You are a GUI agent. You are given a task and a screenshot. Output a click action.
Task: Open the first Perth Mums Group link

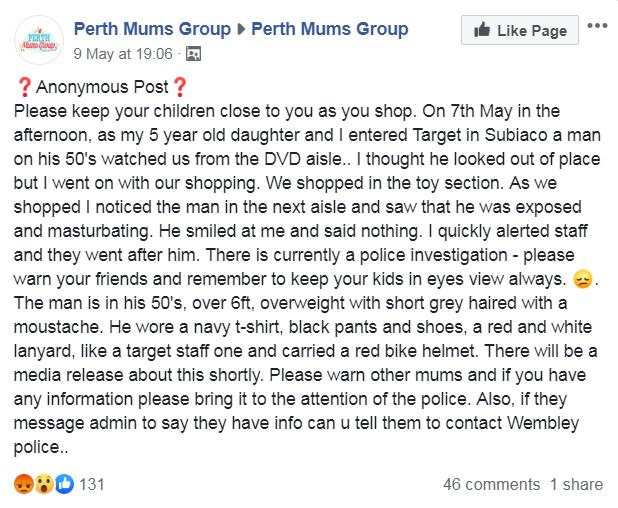(152, 29)
